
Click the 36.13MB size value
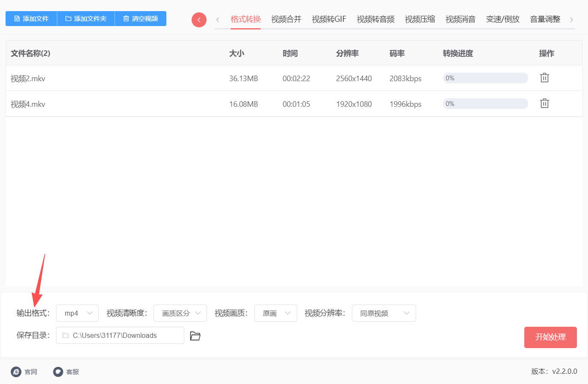pyautogui.click(x=243, y=79)
